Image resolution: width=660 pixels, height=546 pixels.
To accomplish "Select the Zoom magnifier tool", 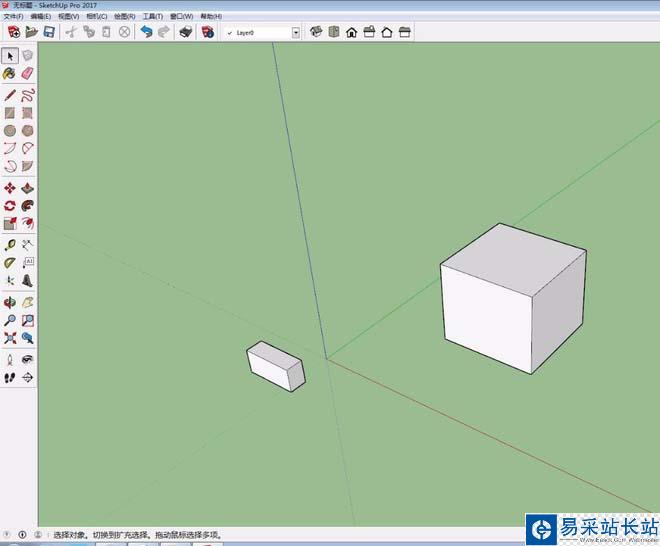I will (x=10, y=320).
